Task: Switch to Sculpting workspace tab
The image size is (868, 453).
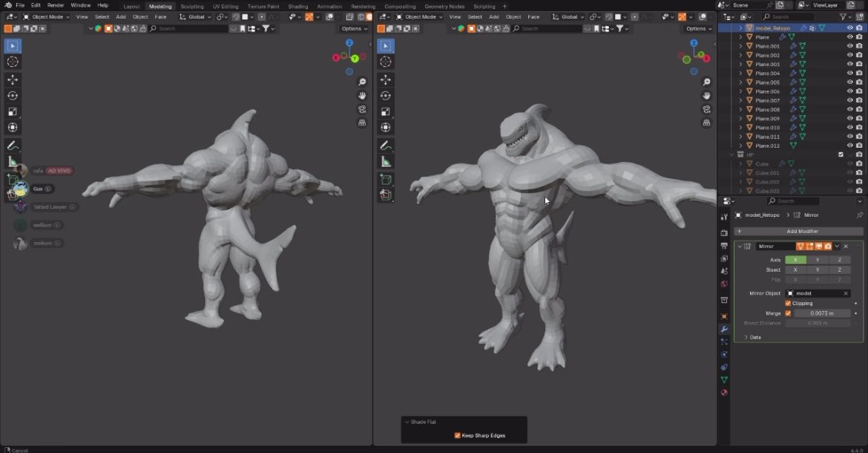Action: (x=192, y=7)
